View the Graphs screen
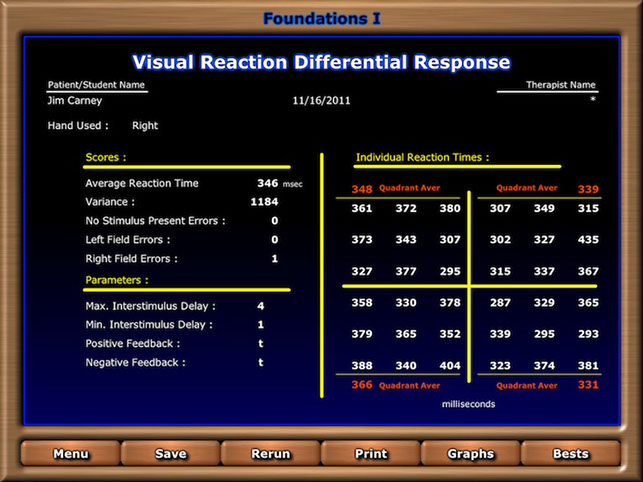643x482 pixels. 471,453
